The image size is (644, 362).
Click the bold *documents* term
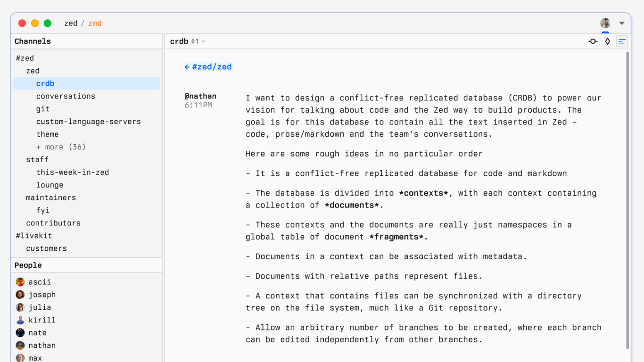tap(352, 205)
